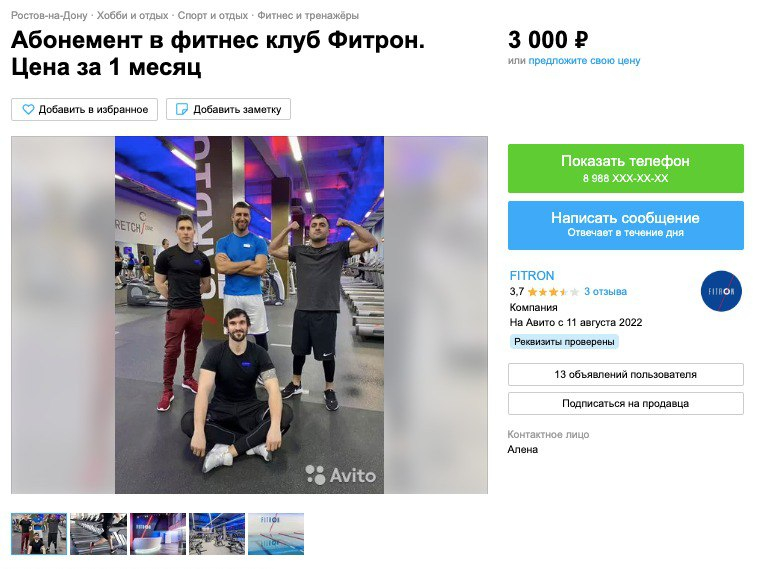This screenshot has width=778, height=569.
Task: Open Спорт и отдых breadcrumb
Action: point(212,15)
